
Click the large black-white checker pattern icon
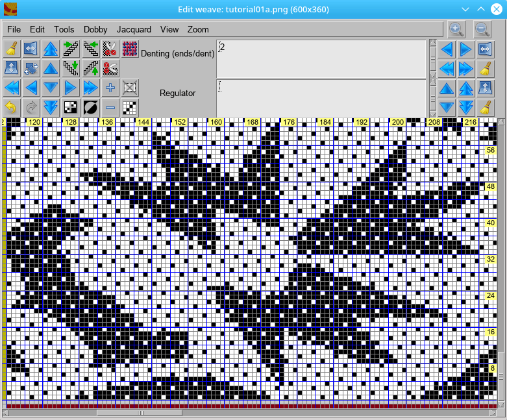pos(71,107)
